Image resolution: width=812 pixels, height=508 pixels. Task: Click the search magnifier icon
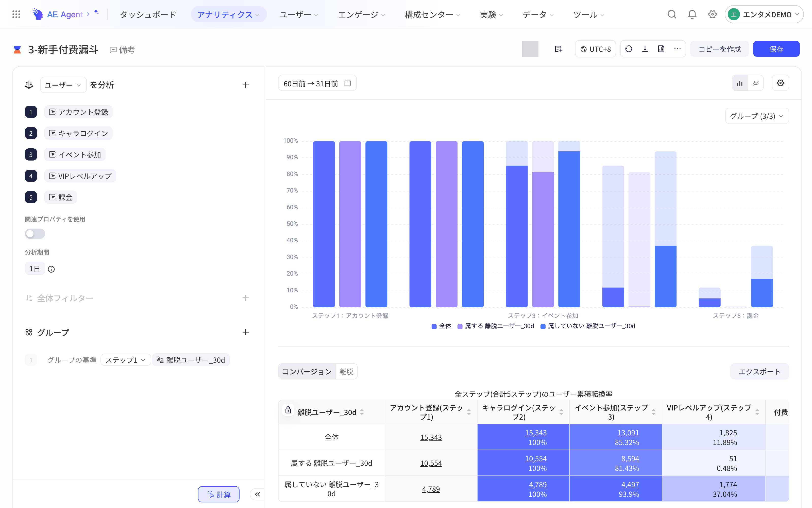[671, 14]
